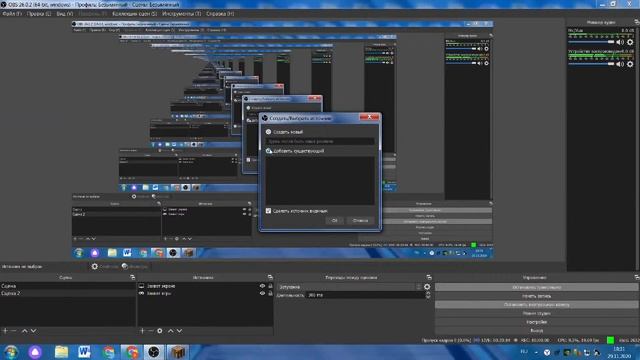Open Mic/Aux audio settings gear
The height and width of the screenshot is (360, 640).
(x=630, y=42)
